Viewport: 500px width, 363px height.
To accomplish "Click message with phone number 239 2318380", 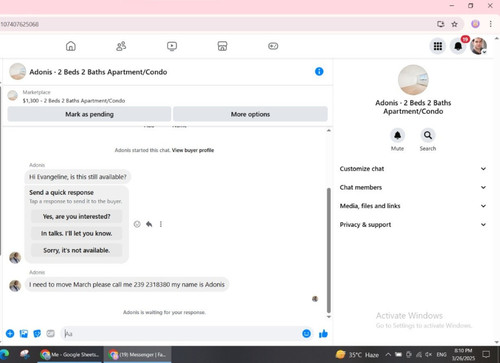I will coord(127,284).
